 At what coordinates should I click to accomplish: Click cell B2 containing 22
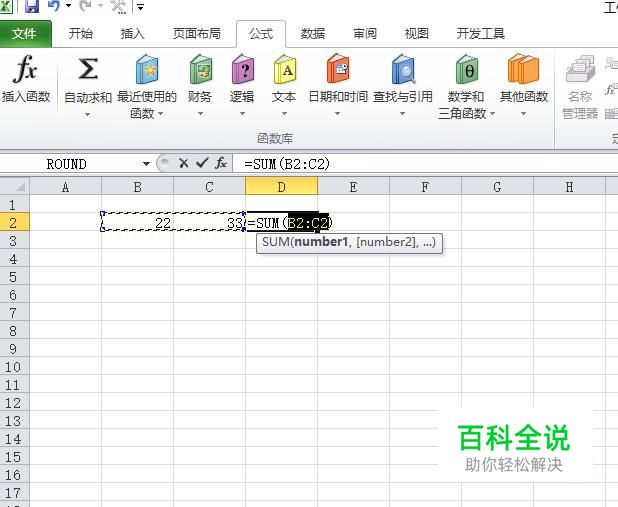[x=138, y=223]
